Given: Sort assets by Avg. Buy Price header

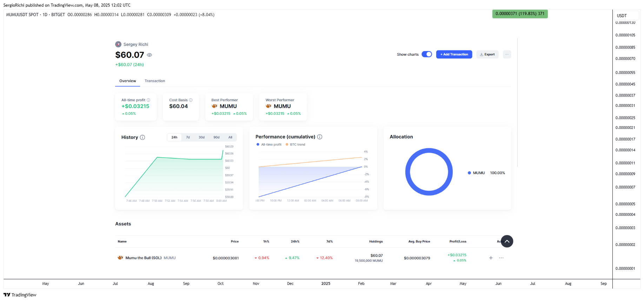Looking at the screenshot, I should 419,241.
